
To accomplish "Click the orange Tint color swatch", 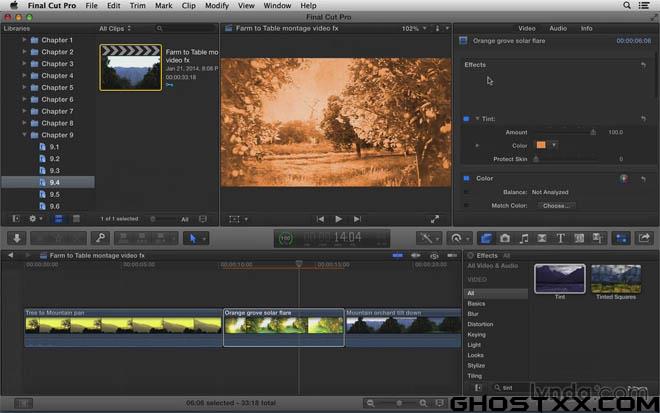I will (x=541, y=145).
